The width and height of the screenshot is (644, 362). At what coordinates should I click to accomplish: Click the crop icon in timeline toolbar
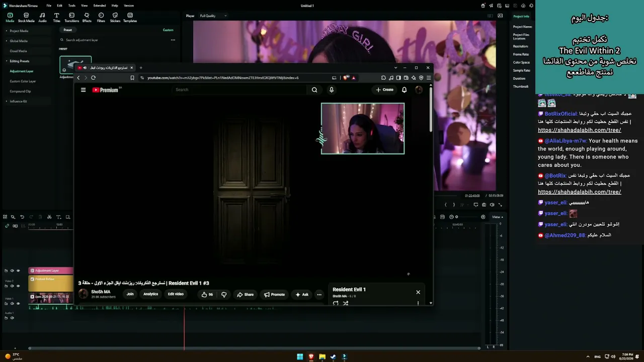[x=68, y=217]
